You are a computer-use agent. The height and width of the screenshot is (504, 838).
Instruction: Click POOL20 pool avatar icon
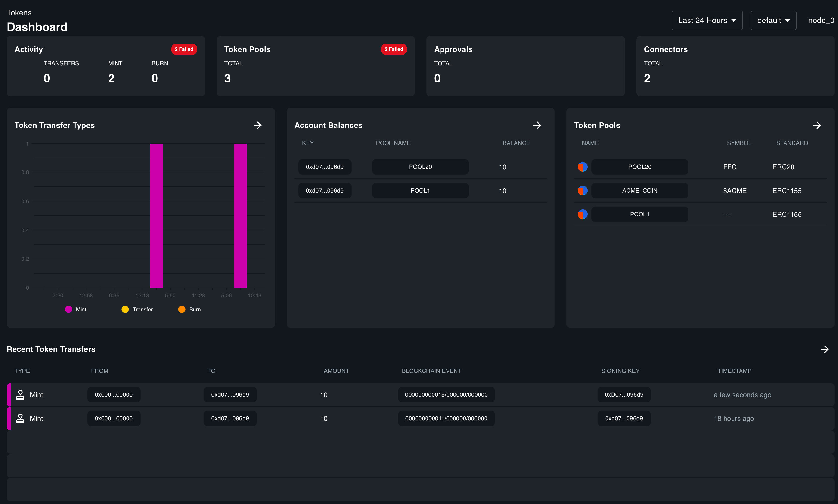point(583,167)
